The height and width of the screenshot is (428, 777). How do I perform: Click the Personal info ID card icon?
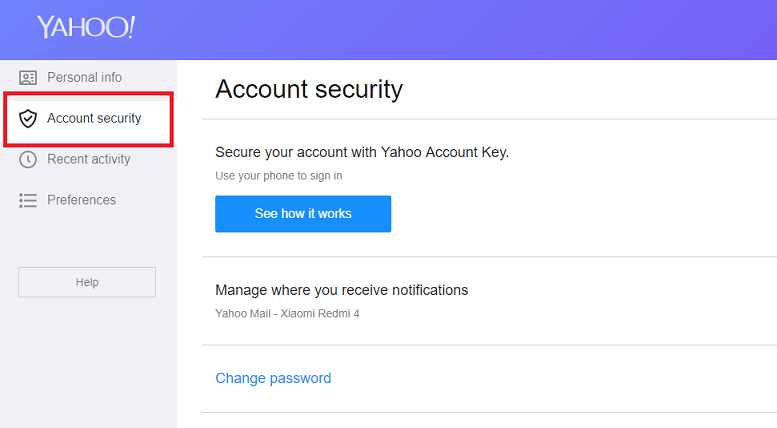(x=28, y=78)
